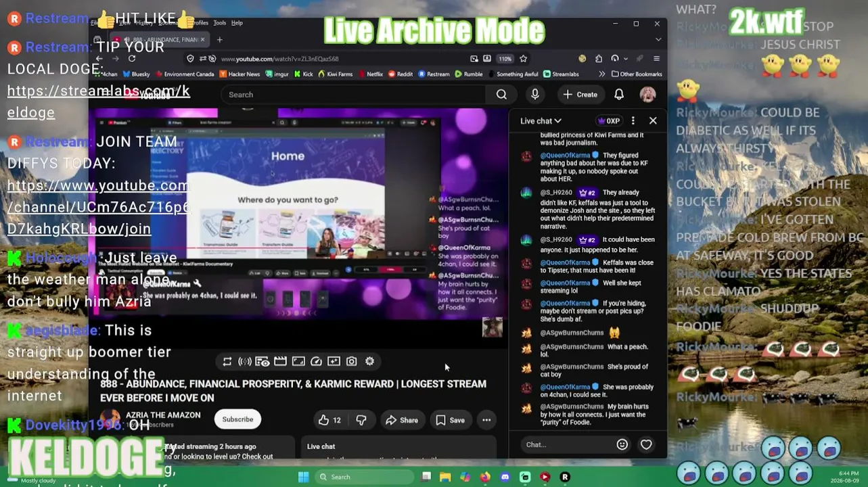The width and height of the screenshot is (868, 487).
Task: Open the live chat options three-dot menu
Action: coord(633,120)
